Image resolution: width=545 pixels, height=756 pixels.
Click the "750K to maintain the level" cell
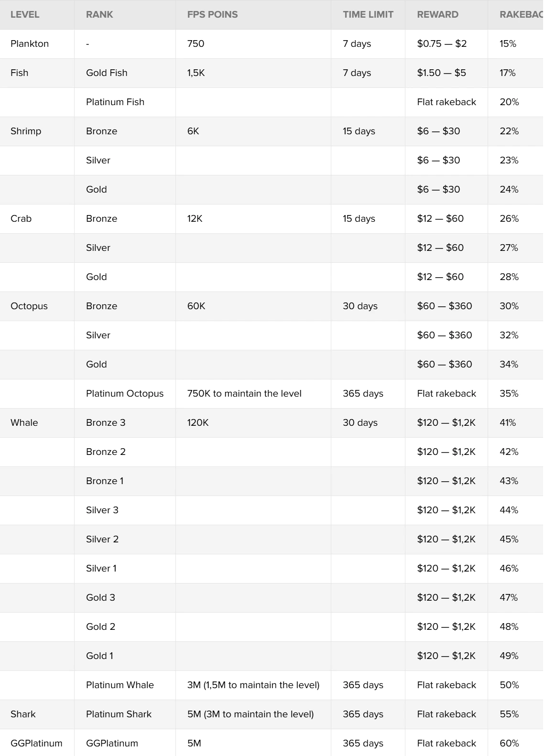(244, 393)
